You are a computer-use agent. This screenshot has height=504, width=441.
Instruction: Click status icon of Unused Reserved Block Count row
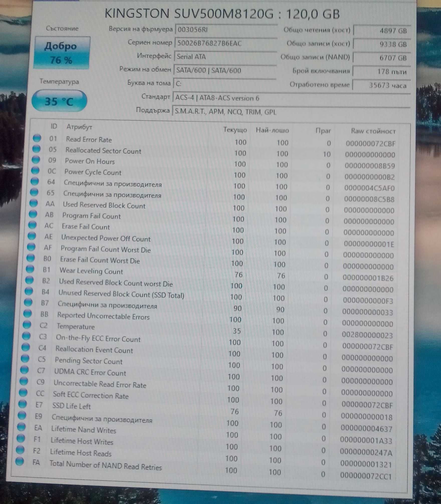pos(29,291)
